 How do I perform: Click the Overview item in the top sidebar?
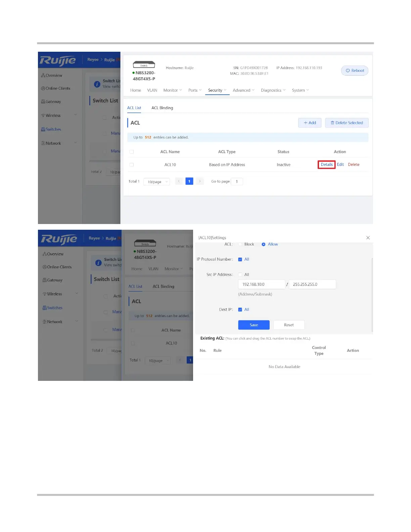tap(52, 76)
